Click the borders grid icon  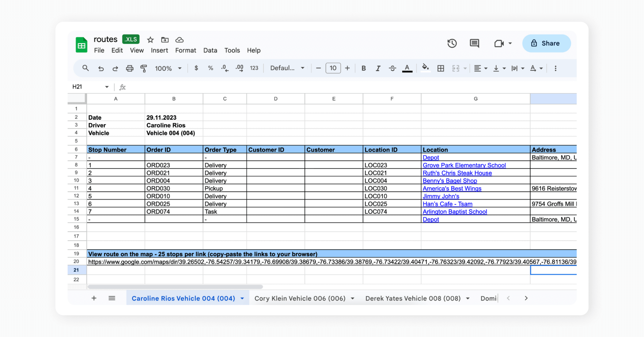click(x=441, y=68)
